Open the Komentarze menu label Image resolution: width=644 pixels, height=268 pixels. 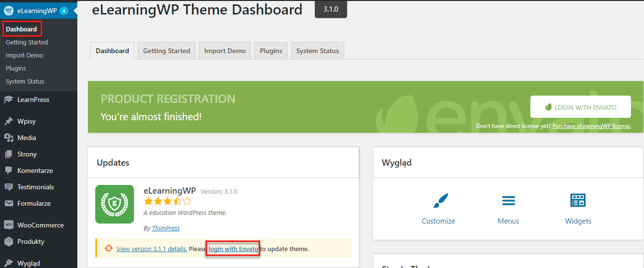click(35, 170)
